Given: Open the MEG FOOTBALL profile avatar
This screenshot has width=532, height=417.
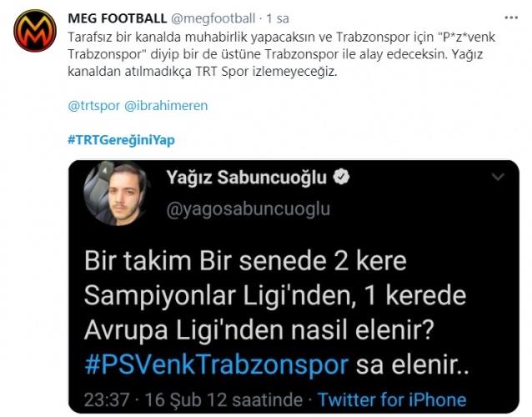Looking at the screenshot, I should tap(35, 31).
